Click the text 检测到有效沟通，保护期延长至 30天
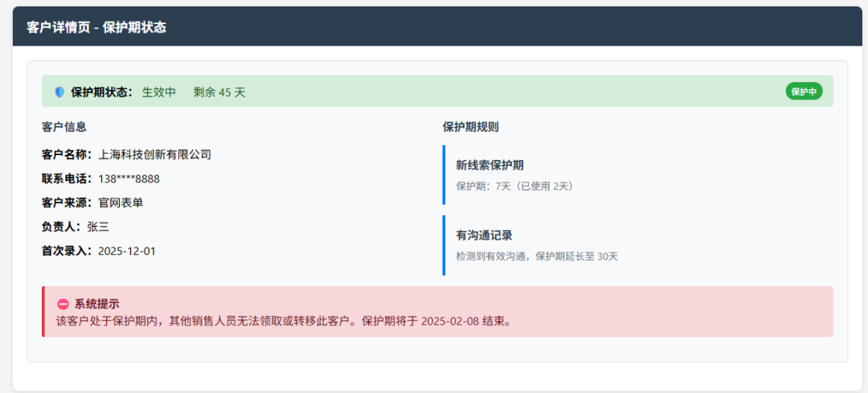The image size is (868, 393). (x=537, y=256)
